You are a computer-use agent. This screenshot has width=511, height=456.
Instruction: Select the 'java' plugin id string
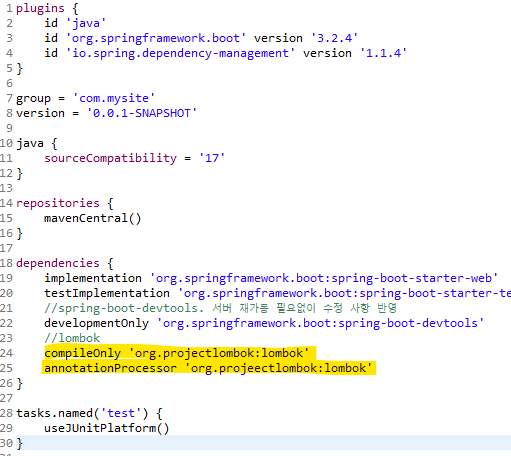tap(86, 23)
